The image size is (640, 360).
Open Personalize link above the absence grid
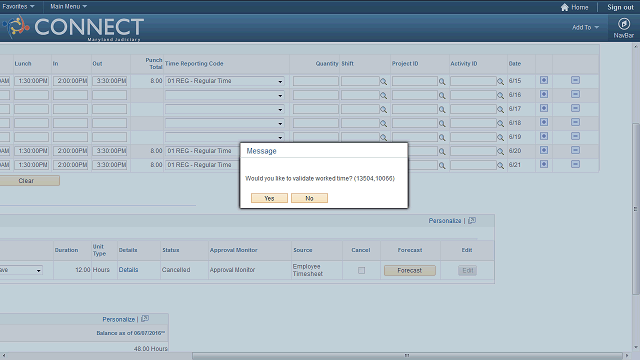point(444,220)
